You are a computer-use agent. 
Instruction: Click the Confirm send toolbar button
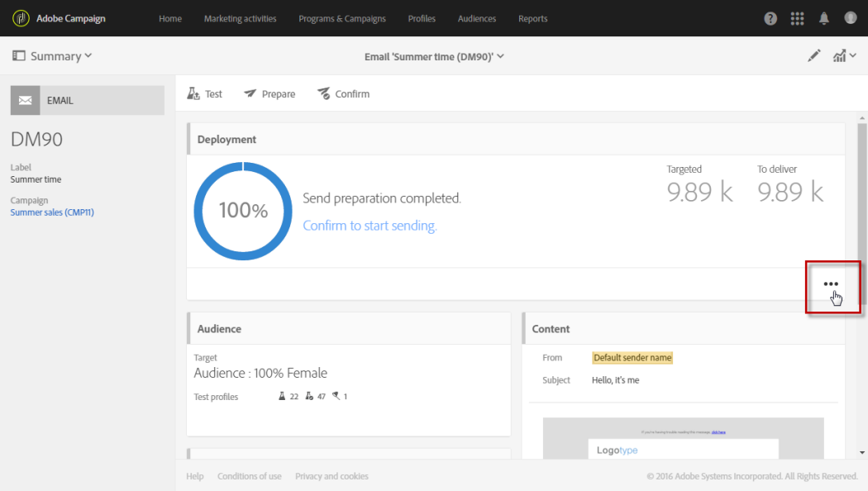point(344,94)
